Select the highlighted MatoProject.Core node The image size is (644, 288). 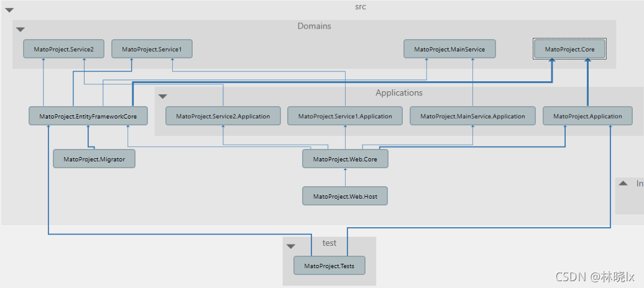tap(569, 49)
